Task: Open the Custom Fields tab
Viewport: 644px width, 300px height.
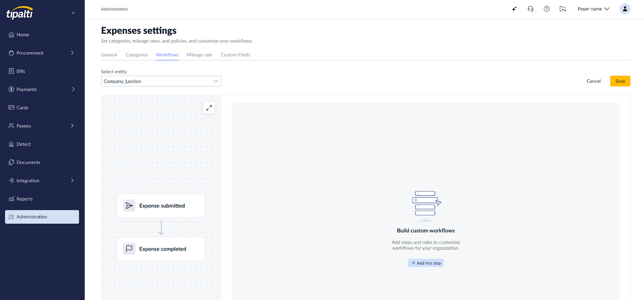Action: pos(235,55)
